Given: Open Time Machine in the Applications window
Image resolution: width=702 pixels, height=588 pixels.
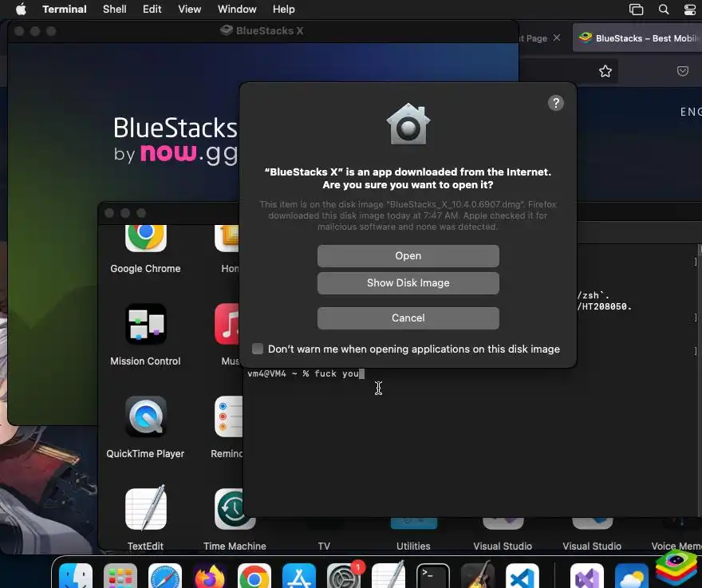Looking at the screenshot, I should 234,509.
